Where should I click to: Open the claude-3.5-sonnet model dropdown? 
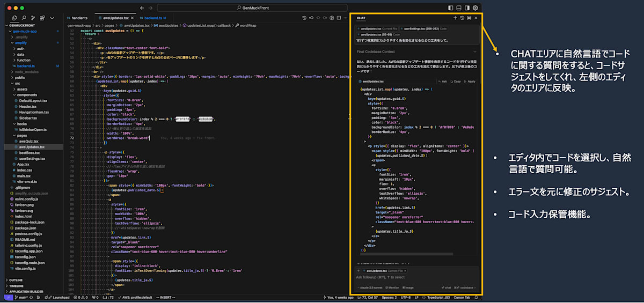[x=371, y=287]
